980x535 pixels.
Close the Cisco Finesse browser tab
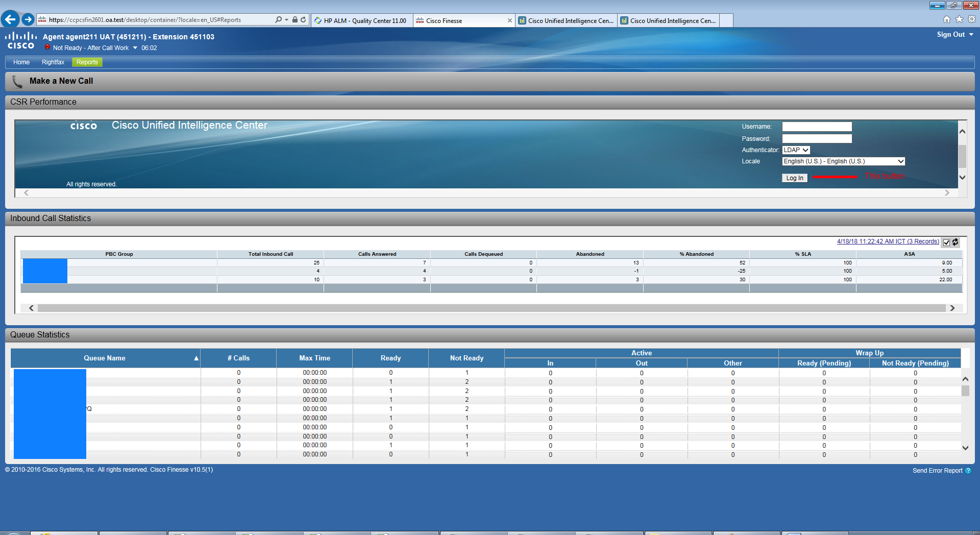pyautogui.click(x=509, y=20)
